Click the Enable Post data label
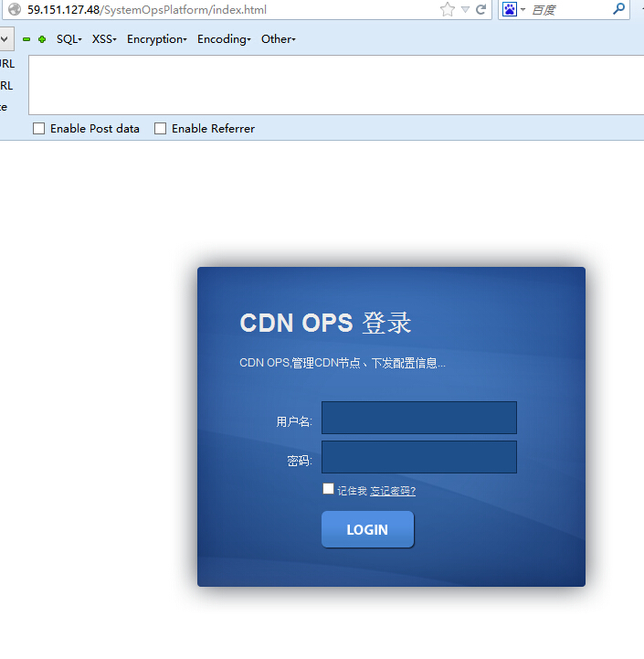The image size is (644, 659). pos(94,129)
